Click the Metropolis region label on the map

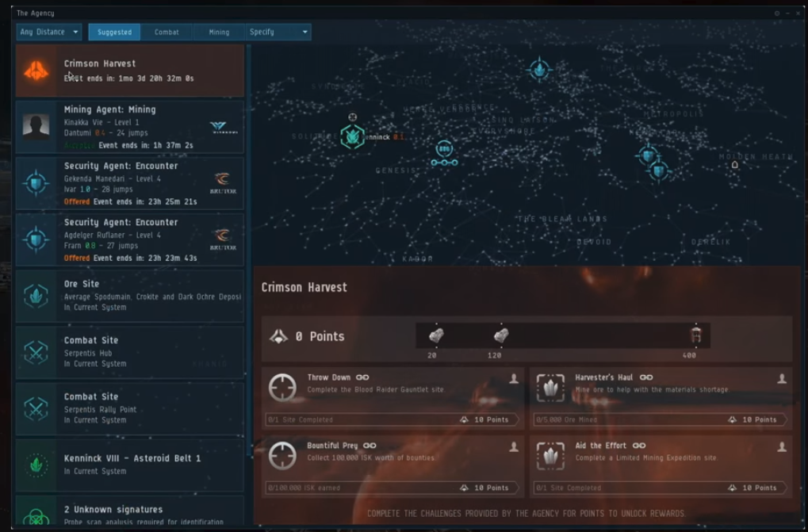(x=673, y=114)
